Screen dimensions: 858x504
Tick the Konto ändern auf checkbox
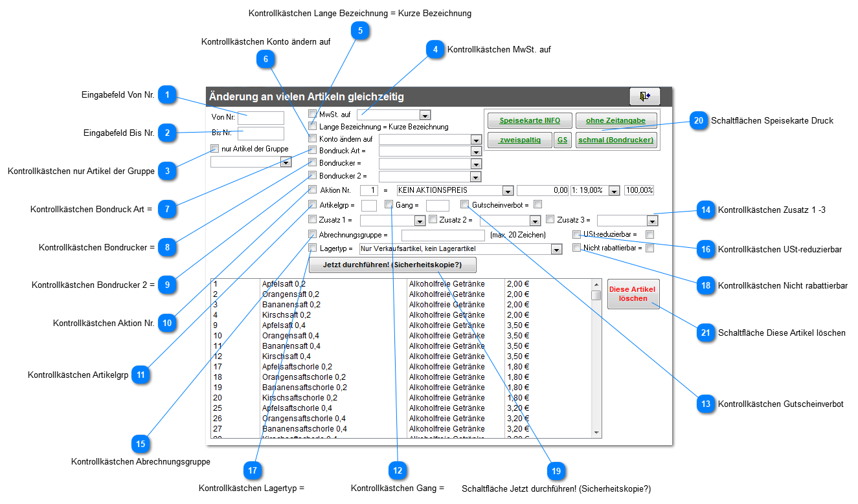(313, 138)
